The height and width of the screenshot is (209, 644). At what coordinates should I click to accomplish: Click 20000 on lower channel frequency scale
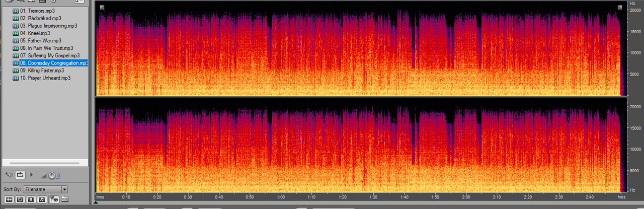click(x=635, y=107)
